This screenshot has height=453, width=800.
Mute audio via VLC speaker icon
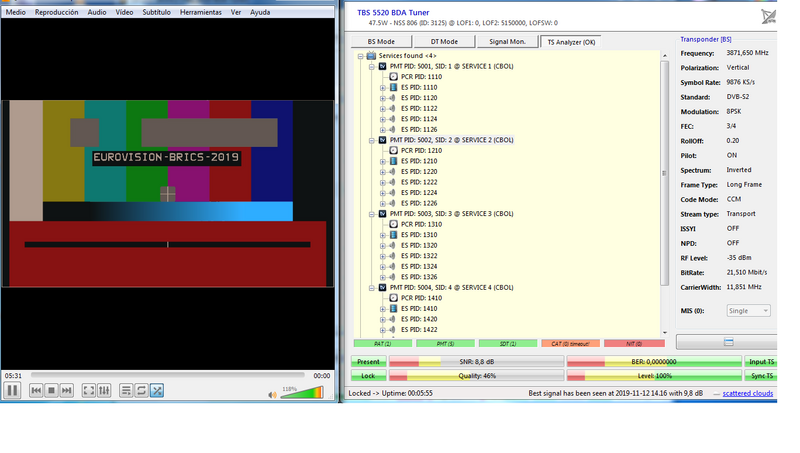(x=272, y=394)
